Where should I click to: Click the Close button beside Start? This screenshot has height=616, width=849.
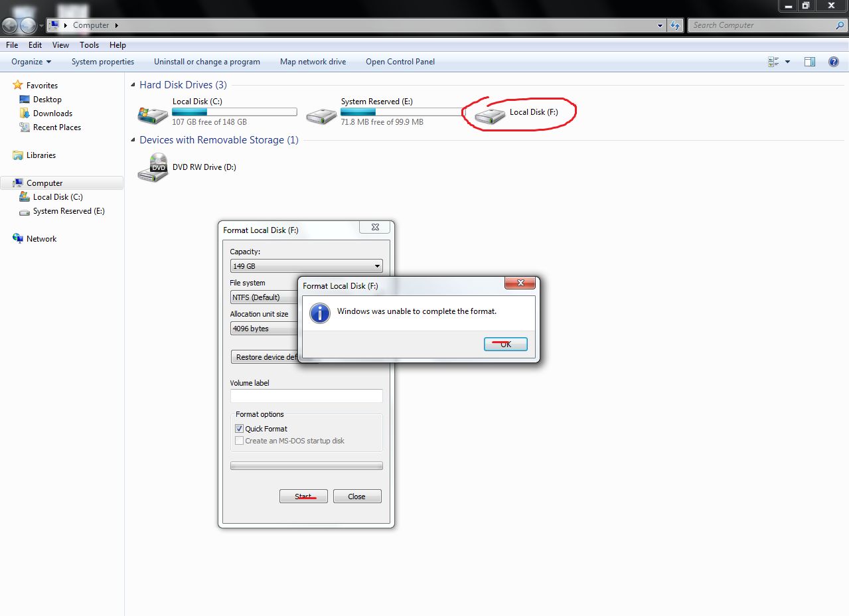[x=356, y=497]
